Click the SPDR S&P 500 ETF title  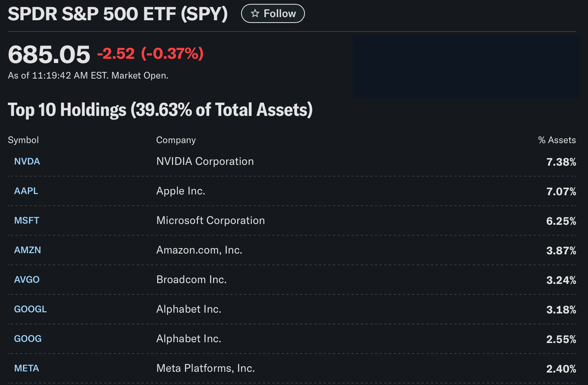point(117,14)
